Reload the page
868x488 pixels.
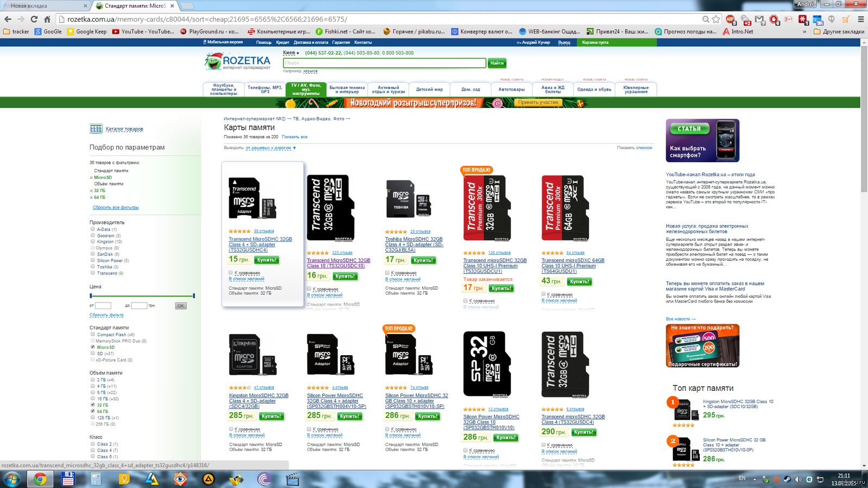[34, 19]
